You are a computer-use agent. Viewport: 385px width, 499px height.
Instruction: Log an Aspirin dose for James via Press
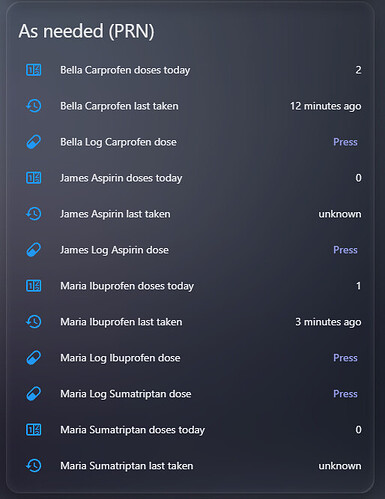[345, 250]
